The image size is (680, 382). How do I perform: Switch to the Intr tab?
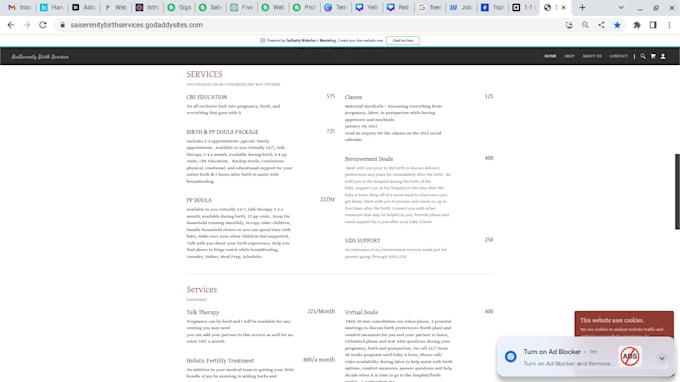[x=147, y=7]
